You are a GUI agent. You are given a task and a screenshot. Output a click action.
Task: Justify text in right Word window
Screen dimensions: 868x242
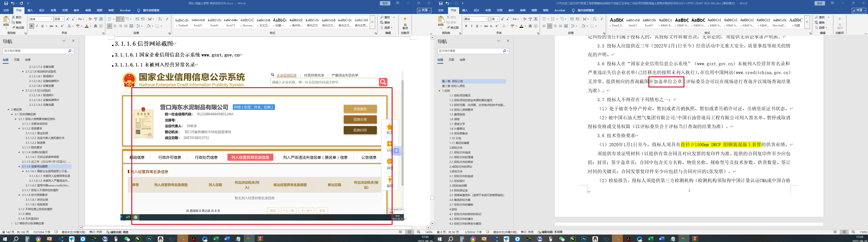pyautogui.click(x=560, y=26)
